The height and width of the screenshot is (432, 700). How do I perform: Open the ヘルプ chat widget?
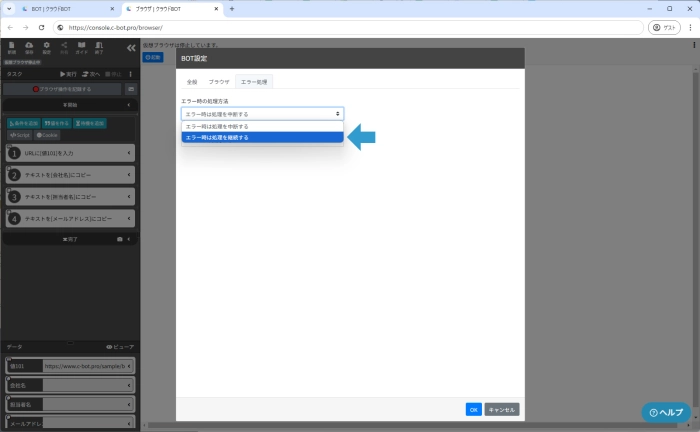tap(666, 412)
